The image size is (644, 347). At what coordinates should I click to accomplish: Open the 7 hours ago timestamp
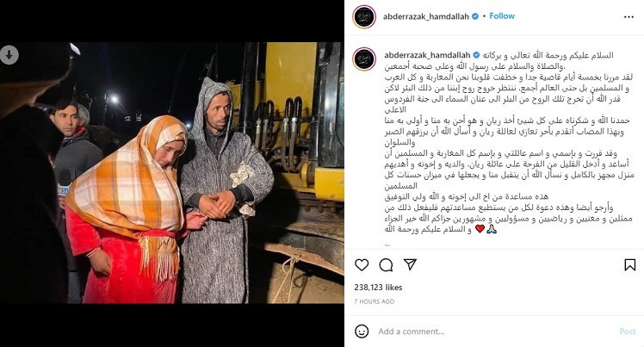(x=375, y=301)
